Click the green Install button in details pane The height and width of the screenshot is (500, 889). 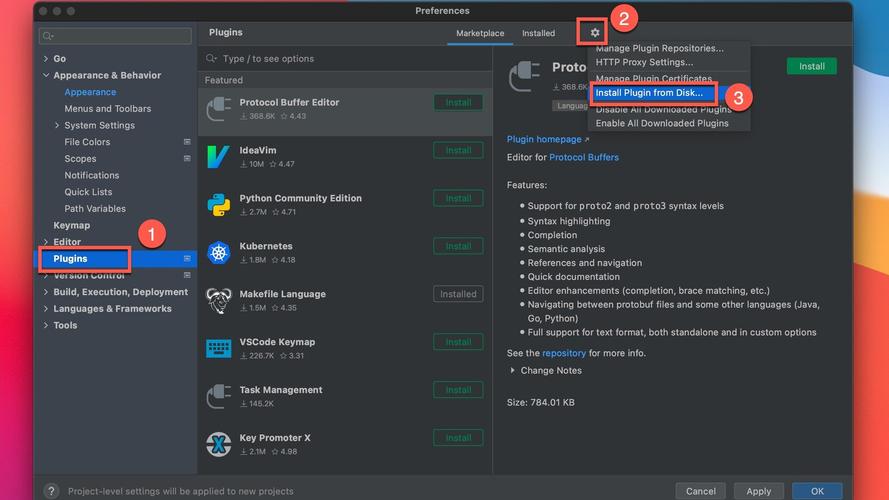point(811,66)
